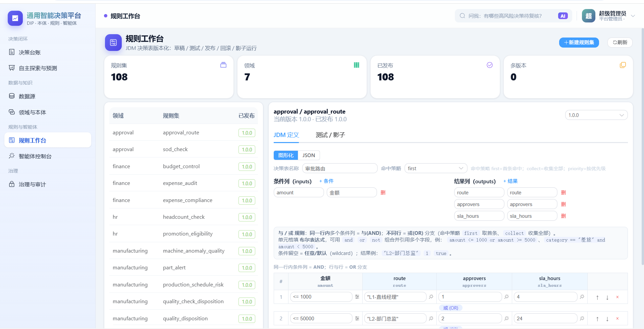This screenshot has width=644, height=329.
Task: Click sparkle icon beside "L1-直线经理" cell
Action: (431, 297)
